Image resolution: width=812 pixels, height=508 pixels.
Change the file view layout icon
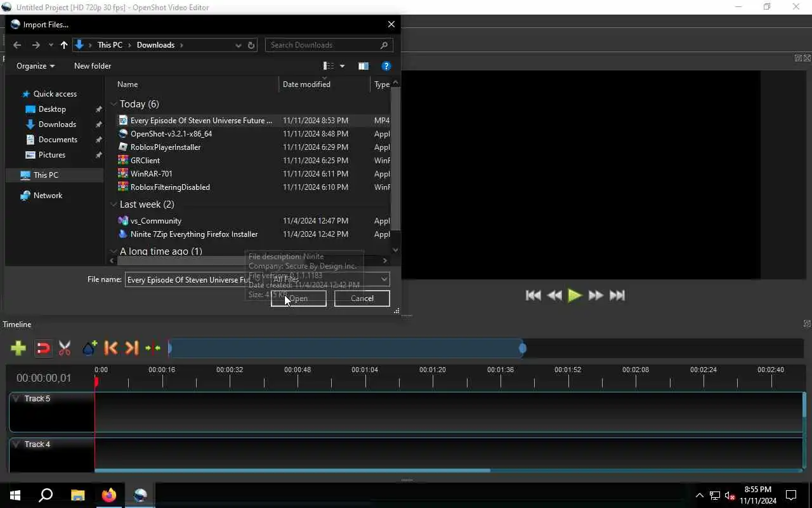(x=329, y=66)
